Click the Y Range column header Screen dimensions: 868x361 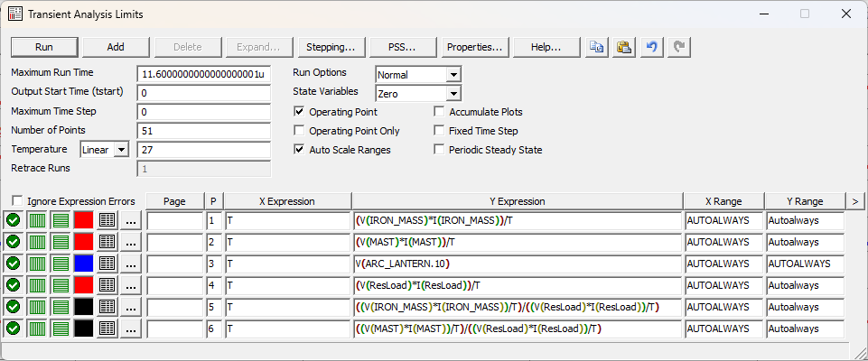[803, 201]
